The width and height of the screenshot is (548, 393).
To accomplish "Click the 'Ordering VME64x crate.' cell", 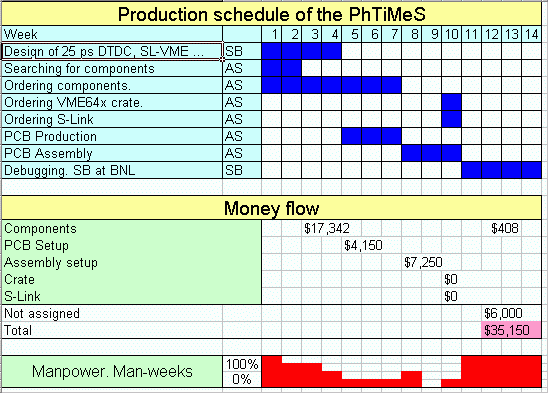I will pos(112,102).
